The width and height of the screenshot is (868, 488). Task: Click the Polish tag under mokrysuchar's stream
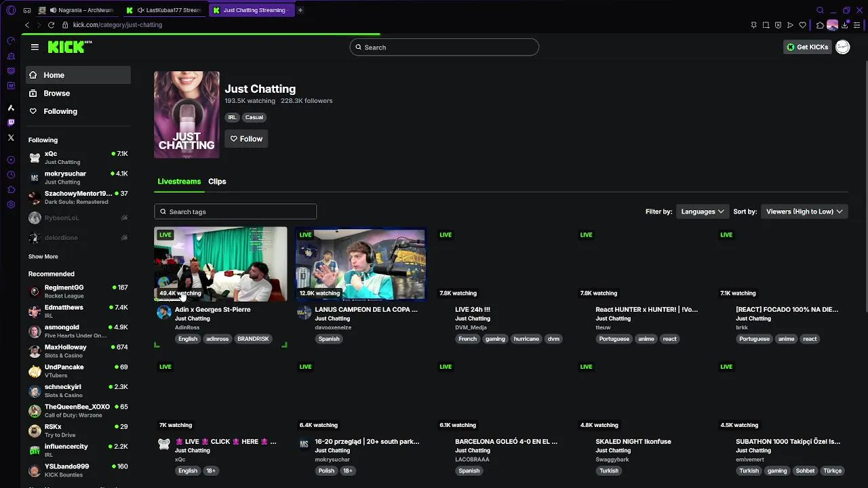[326, 471]
